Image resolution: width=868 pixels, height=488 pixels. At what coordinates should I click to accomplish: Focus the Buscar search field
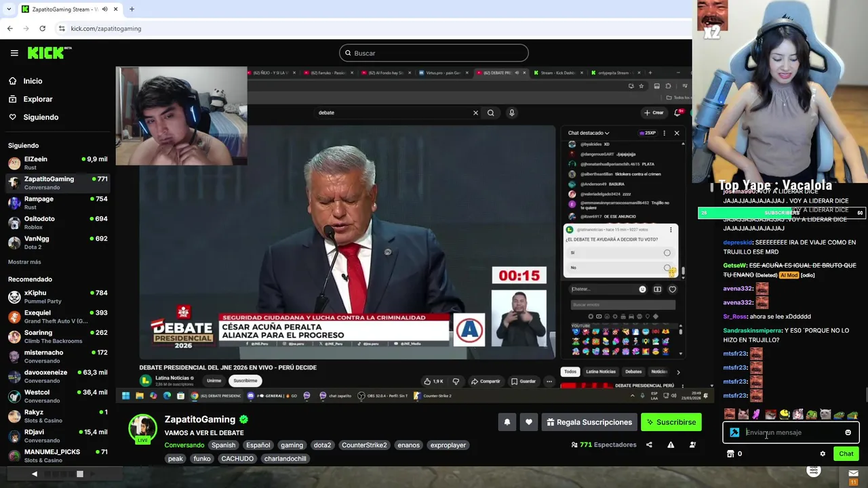click(434, 53)
